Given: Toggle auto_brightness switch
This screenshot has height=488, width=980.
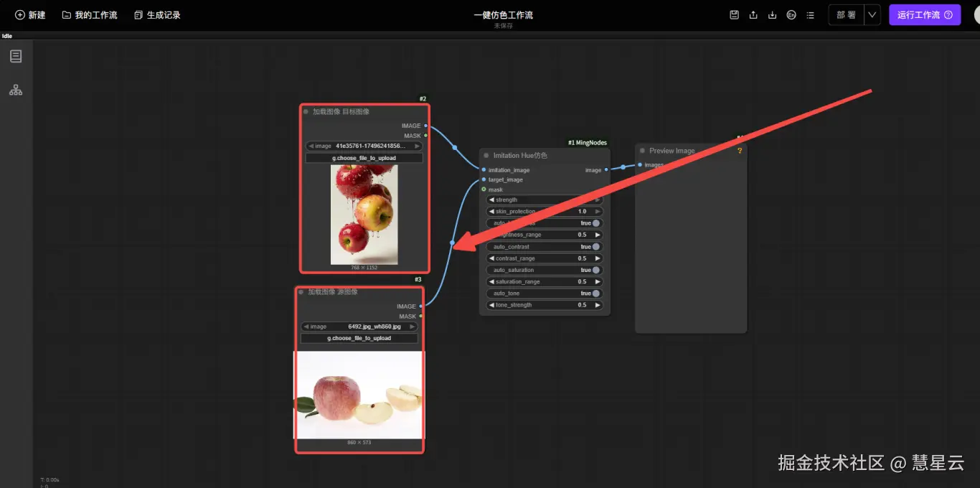Looking at the screenshot, I should [x=595, y=223].
